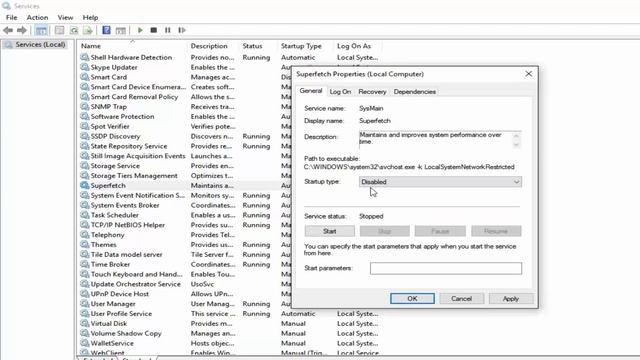Open the View menu
The width and height of the screenshot is (640, 360).
[x=65, y=18]
